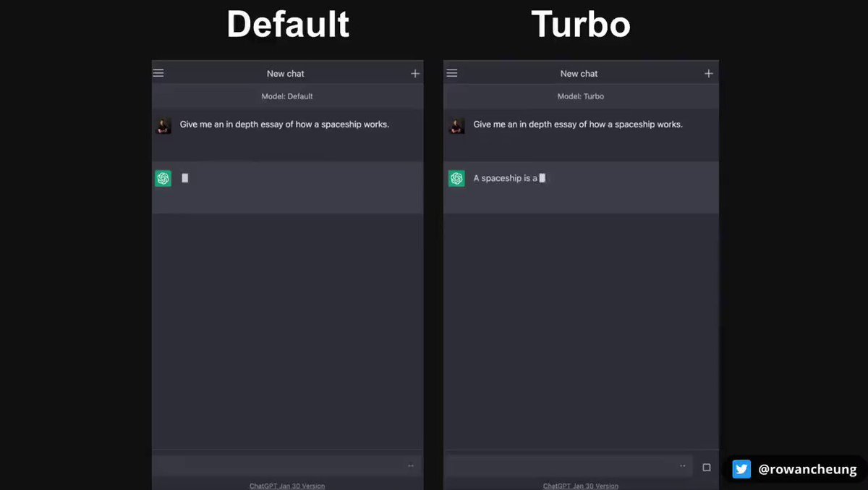868x490 pixels.
Task: Start a new chat with the plus in Turbo panel
Action: click(x=708, y=72)
